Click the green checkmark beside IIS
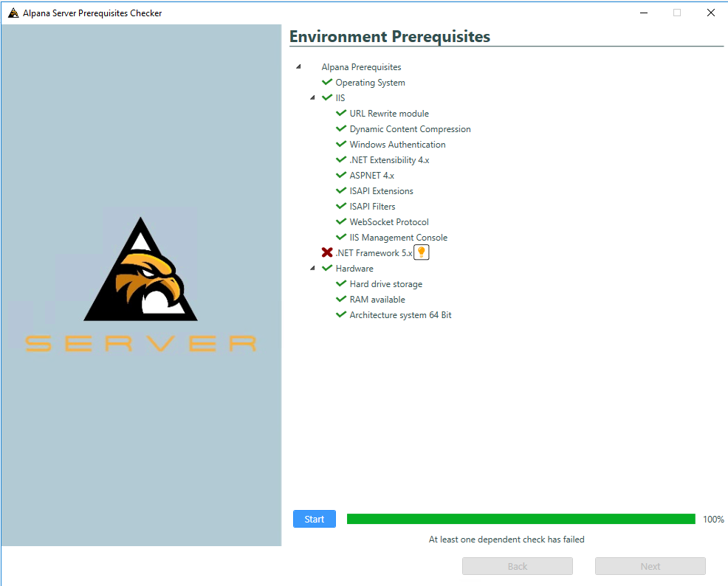Screen dimensions: 728x586 pyautogui.click(x=327, y=97)
